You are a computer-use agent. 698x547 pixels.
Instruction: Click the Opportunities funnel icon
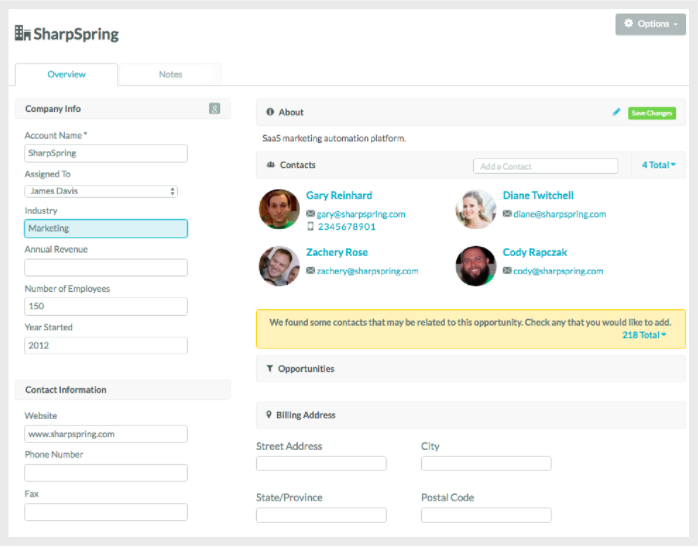pyautogui.click(x=269, y=369)
